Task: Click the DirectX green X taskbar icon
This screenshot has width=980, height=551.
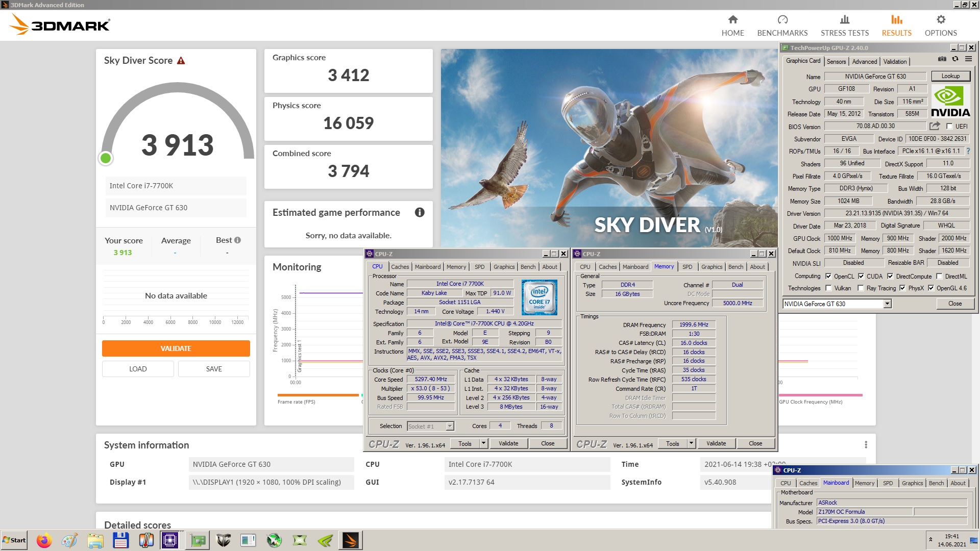Action: [x=300, y=540]
